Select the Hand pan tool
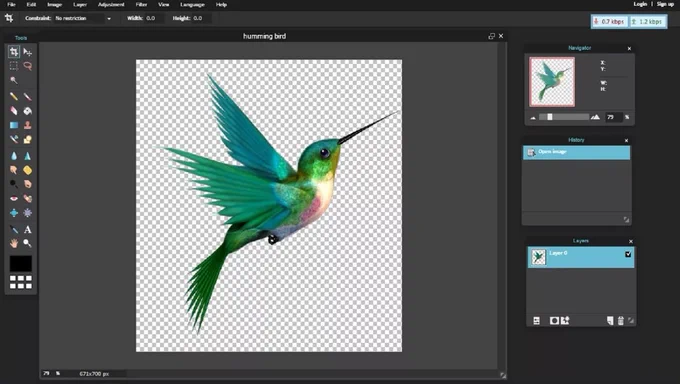 point(14,243)
